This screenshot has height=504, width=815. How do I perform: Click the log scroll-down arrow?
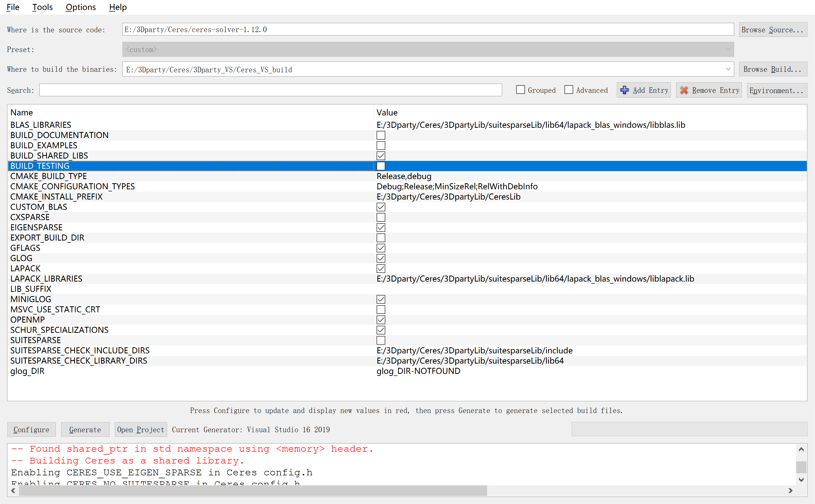pyautogui.click(x=801, y=480)
